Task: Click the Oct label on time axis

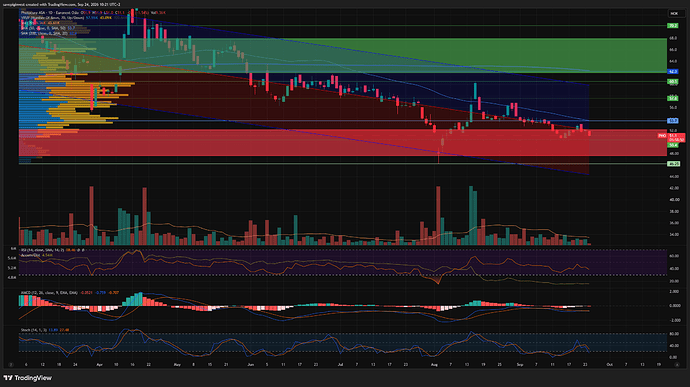Action: pyautogui.click(x=609, y=365)
